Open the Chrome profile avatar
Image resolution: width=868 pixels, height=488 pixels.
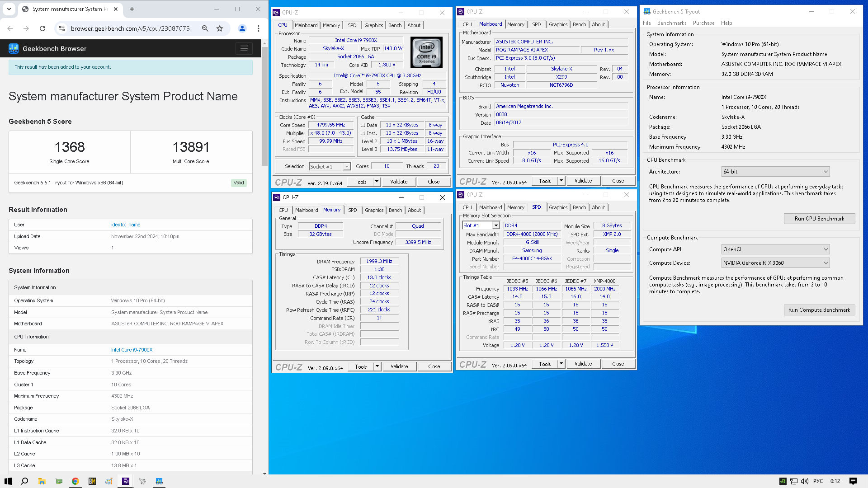(x=242, y=28)
